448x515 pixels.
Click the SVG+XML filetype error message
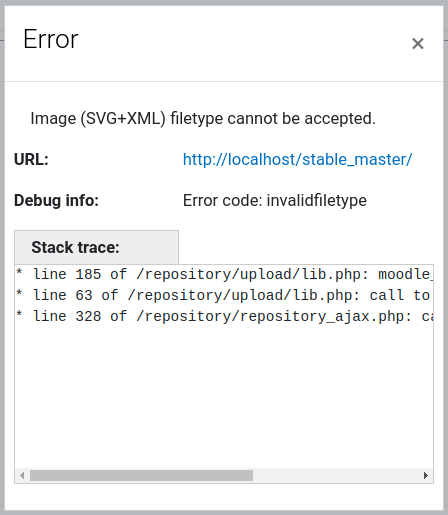pos(203,119)
